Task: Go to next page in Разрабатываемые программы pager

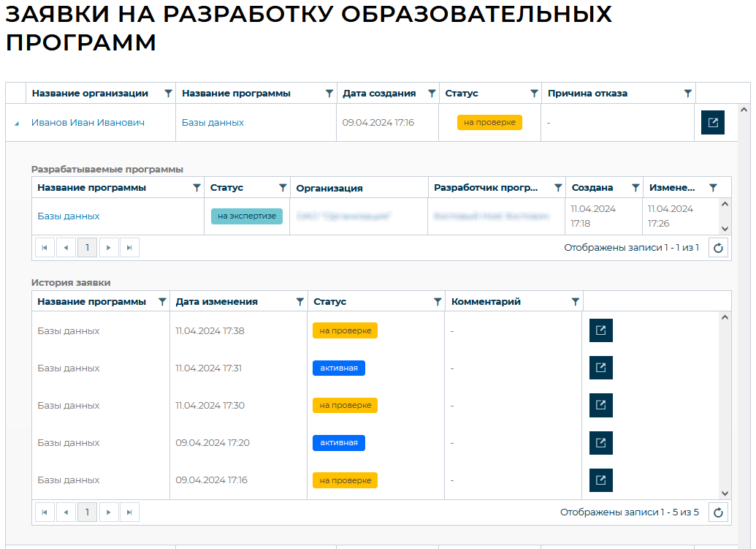Action: [x=109, y=248]
